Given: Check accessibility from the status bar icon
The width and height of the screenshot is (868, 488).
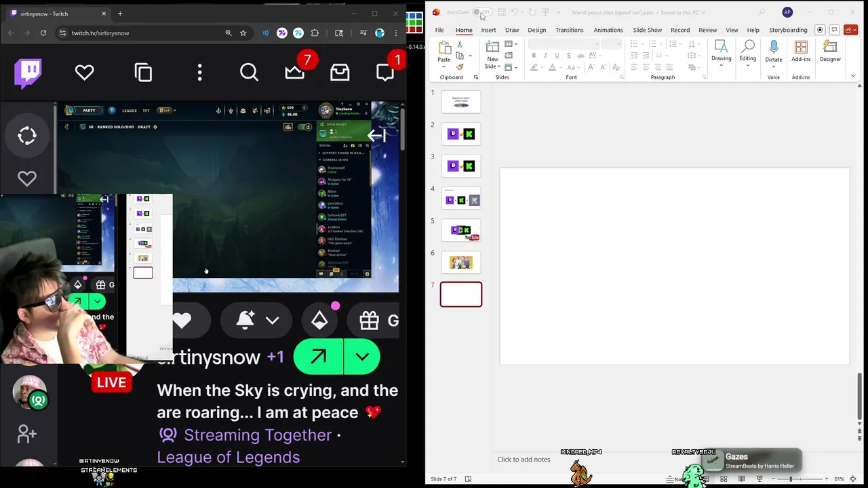Looking at the screenshot, I should [468, 479].
